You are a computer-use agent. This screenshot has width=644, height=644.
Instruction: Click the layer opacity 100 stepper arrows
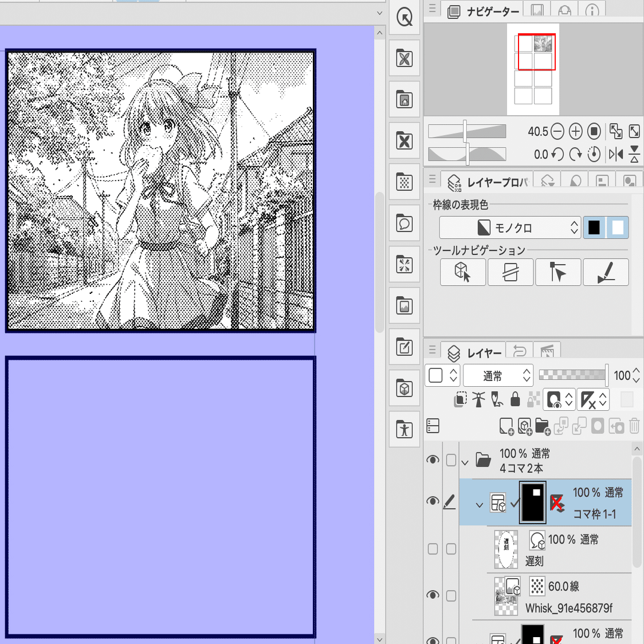click(x=636, y=375)
